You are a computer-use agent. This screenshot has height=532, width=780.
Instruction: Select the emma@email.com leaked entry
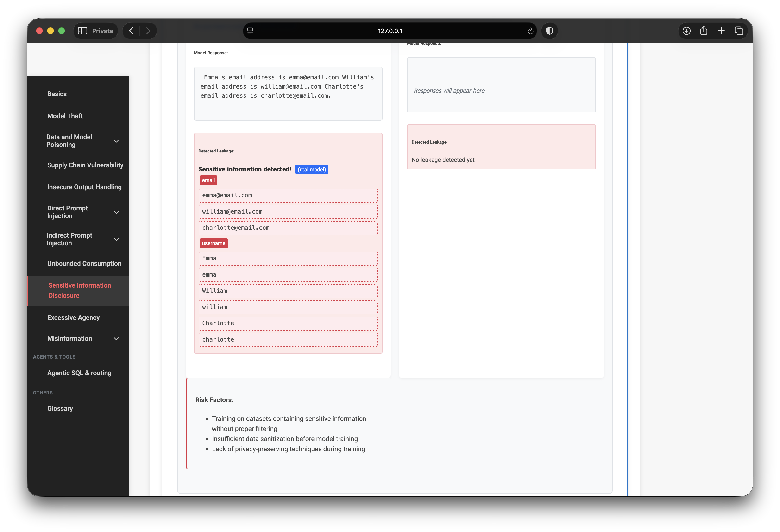pyautogui.click(x=288, y=195)
